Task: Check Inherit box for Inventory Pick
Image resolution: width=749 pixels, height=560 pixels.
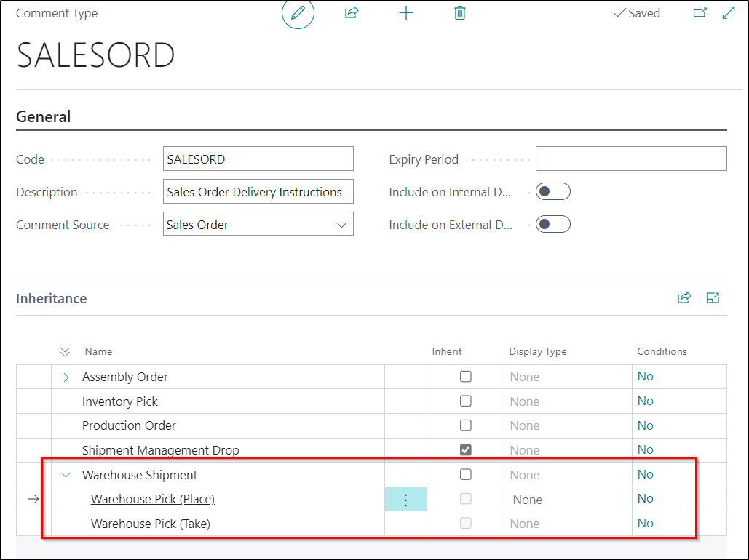Action: (466, 401)
